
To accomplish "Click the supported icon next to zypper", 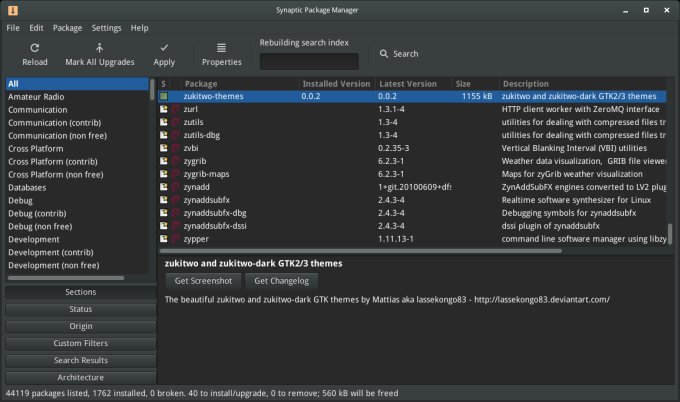I will coord(176,239).
